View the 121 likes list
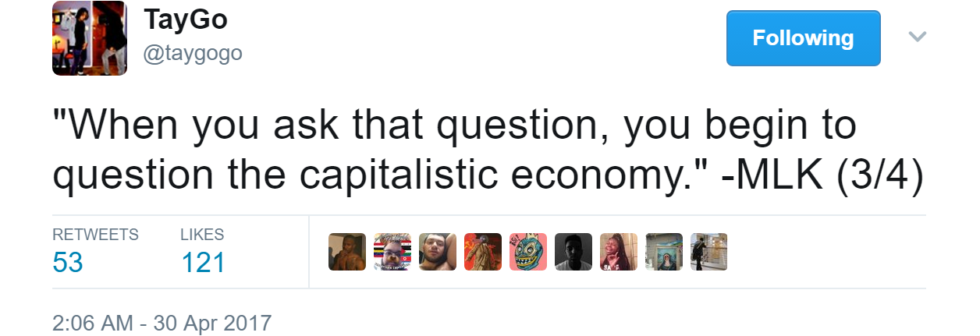Screen dimensions: 980x336 [203, 263]
